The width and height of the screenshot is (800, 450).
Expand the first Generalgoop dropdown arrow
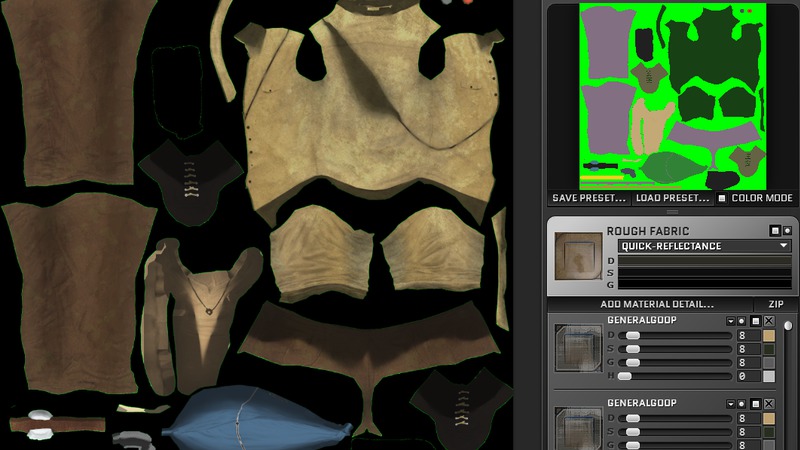point(730,321)
